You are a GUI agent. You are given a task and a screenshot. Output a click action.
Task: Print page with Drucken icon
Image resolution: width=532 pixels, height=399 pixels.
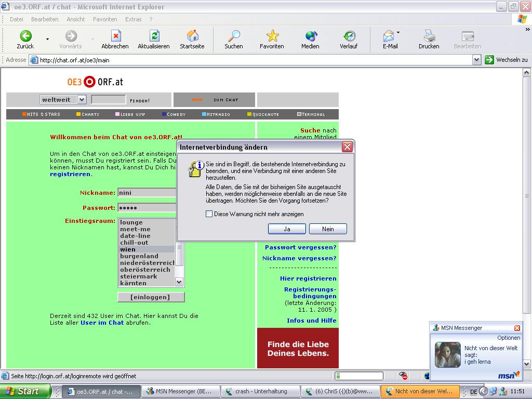[x=429, y=39]
